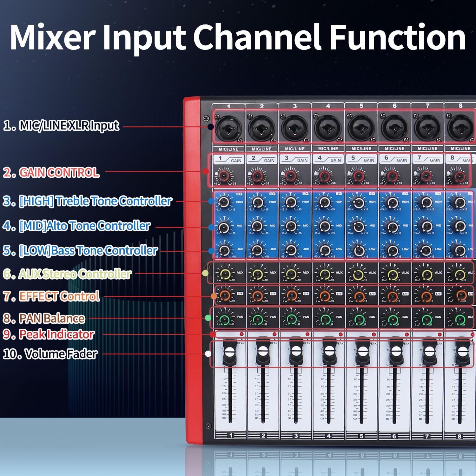This screenshot has height=476, width=476.
Task: Select the '8. PAN Balance' label
Action: coord(44,318)
